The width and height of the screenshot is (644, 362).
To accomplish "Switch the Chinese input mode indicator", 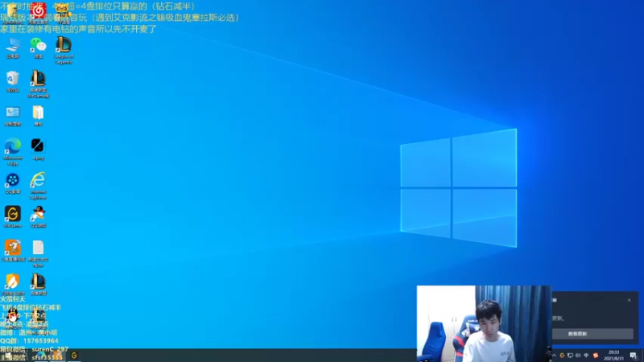I will tap(586, 356).
